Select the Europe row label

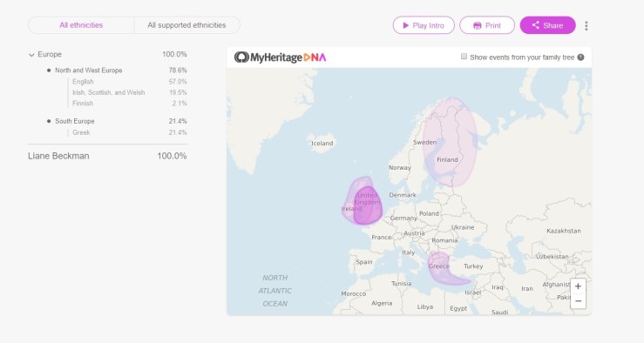pyautogui.click(x=50, y=54)
